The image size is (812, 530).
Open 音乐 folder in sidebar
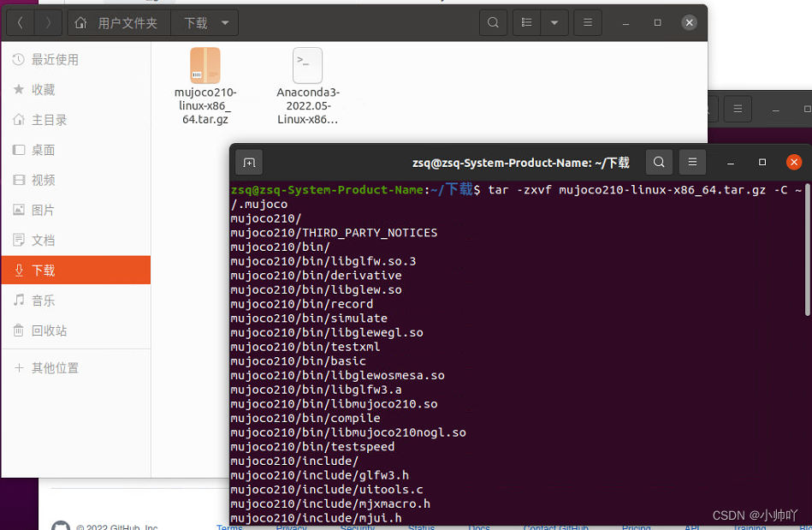(x=76, y=300)
